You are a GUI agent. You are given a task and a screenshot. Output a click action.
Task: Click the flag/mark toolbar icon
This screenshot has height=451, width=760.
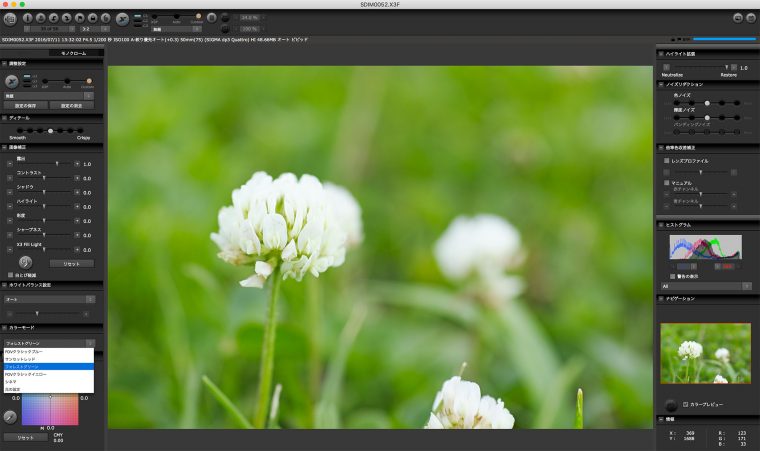click(80, 18)
